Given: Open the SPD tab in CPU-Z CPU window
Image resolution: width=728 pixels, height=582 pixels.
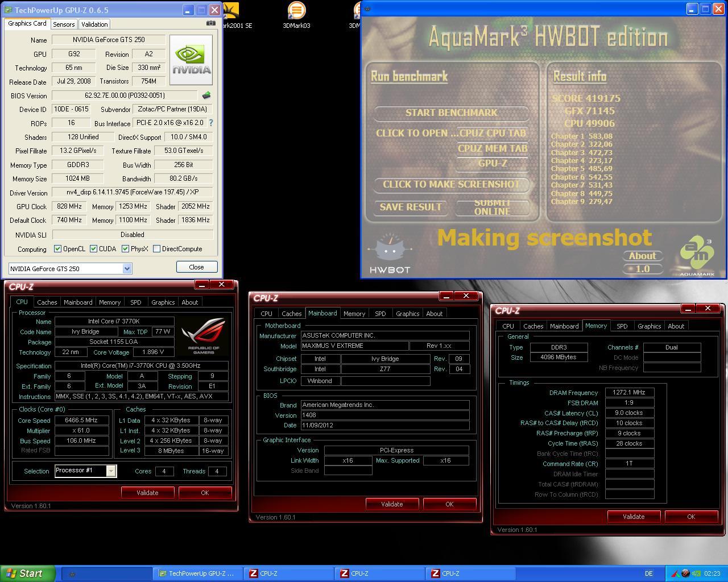Looking at the screenshot, I should tap(136, 302).
